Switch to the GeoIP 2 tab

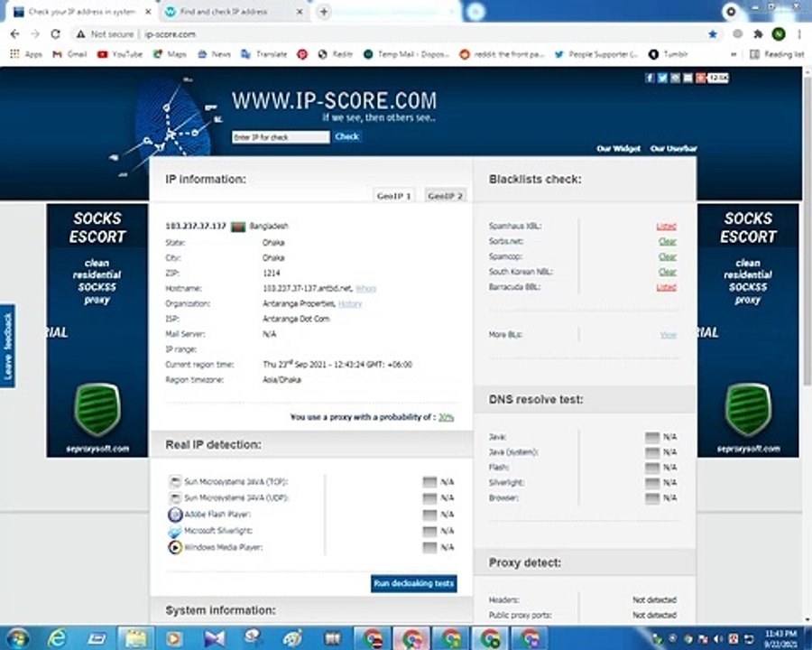pyautogui.click(x=445, y=195)
